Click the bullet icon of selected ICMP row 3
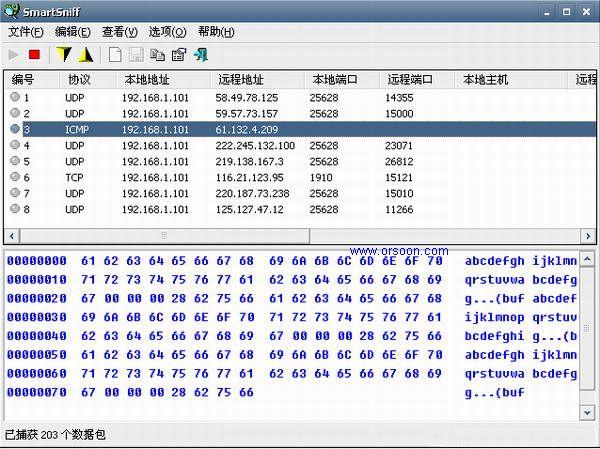This screenshot has height=449, width=600. 15,129
